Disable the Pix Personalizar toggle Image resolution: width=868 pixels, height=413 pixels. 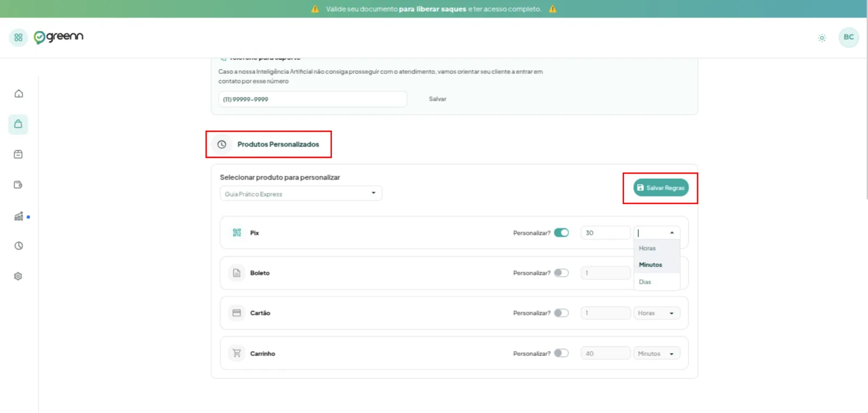pos(561,233)
